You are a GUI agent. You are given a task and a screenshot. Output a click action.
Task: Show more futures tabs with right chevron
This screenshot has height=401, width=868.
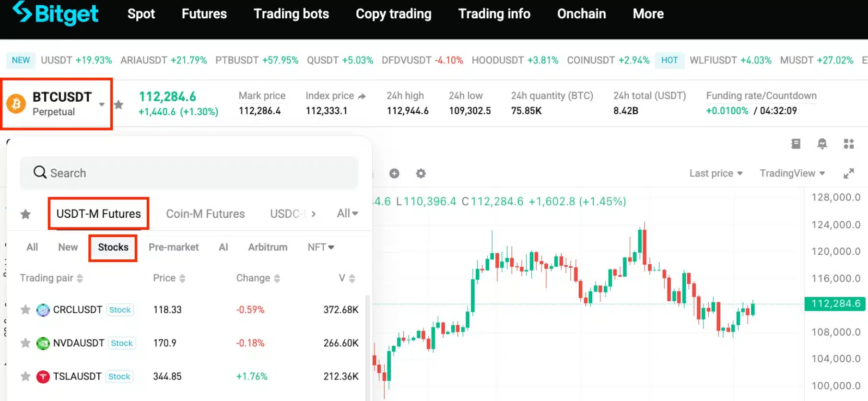(314, 214)
